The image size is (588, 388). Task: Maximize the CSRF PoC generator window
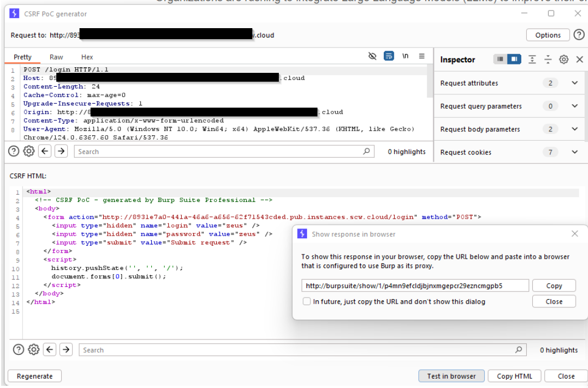click(x=551, y=13)
